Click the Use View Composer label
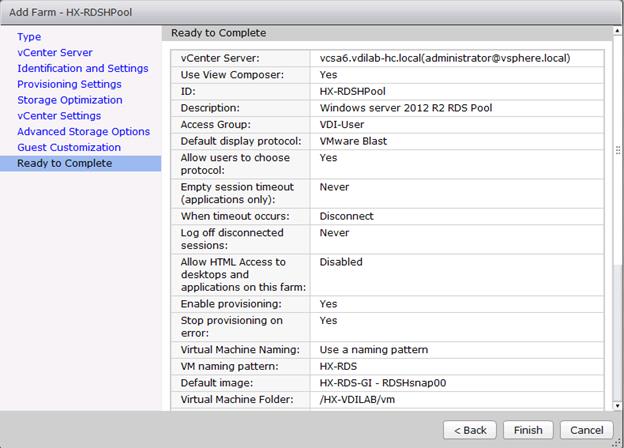624x448 pixels. click(x=232, y=75)
